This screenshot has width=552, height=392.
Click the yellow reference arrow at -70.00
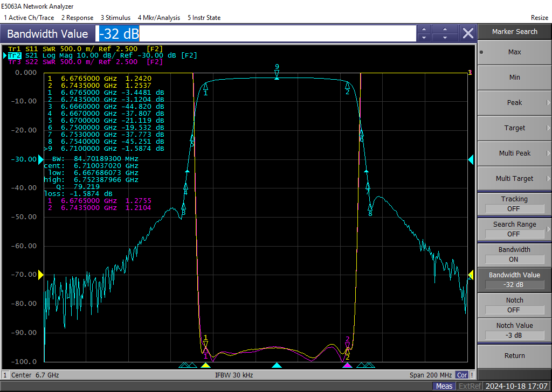[41, 275]
